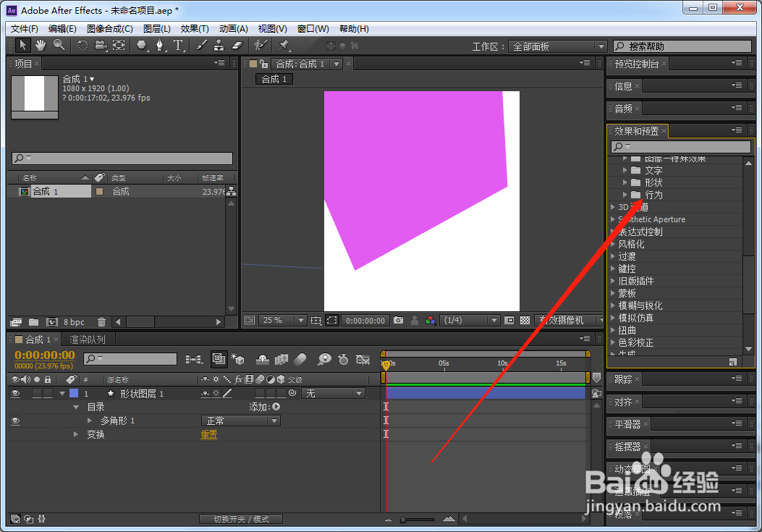Select the Hand tool
This screenshot has height=532, width=762.
click(x=41, y=46)
